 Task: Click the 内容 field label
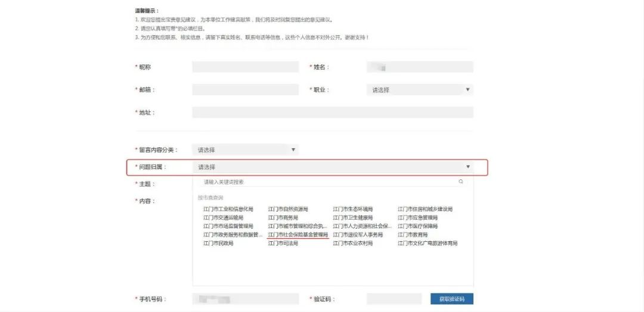tap(147, 201)
